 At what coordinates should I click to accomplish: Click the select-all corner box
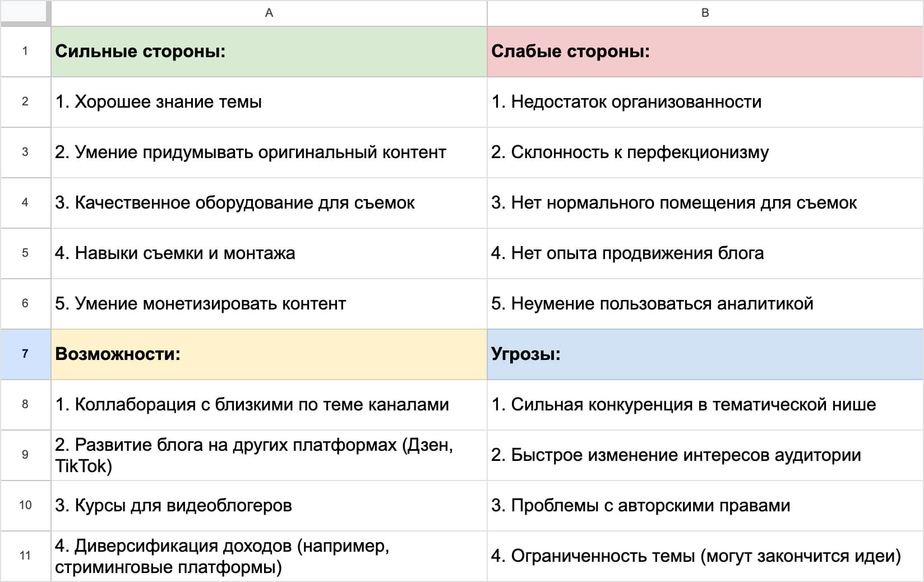coord(25,12)
